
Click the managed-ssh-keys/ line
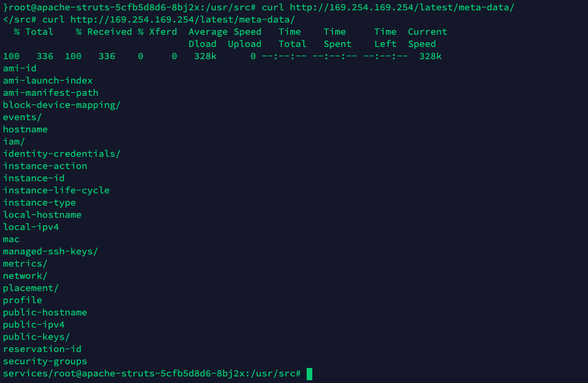pos(51,252)
